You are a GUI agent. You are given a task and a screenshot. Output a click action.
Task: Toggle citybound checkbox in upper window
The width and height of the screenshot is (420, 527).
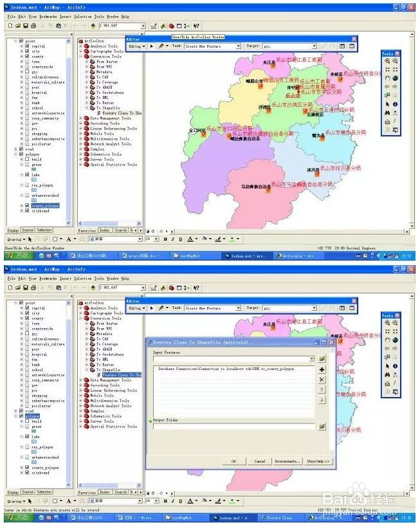click(x=27, y=210)
